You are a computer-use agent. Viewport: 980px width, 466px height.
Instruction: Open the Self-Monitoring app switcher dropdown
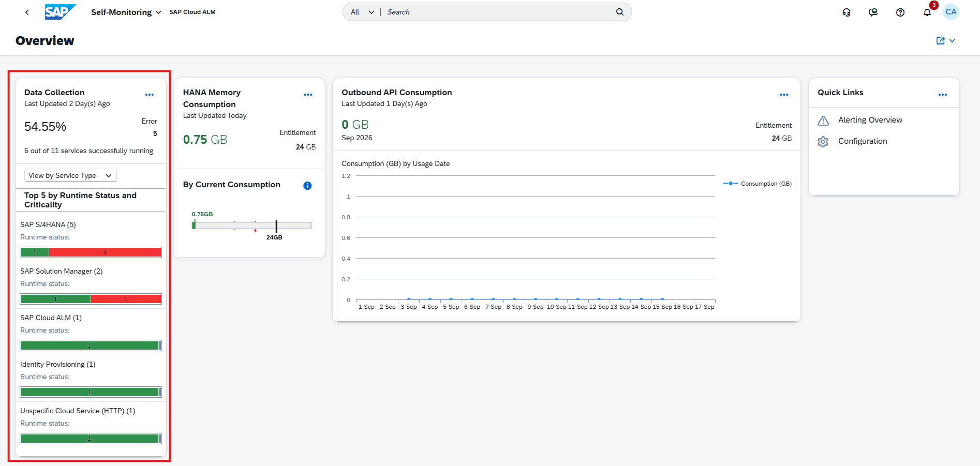(x=126, y=12)
